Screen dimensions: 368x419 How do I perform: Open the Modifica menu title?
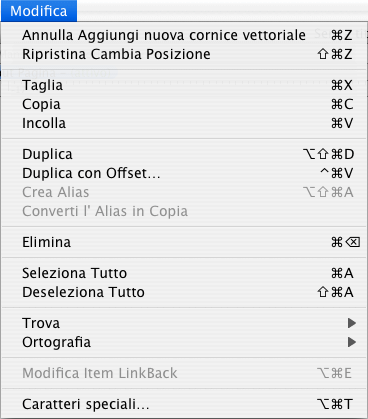point(39,11)
